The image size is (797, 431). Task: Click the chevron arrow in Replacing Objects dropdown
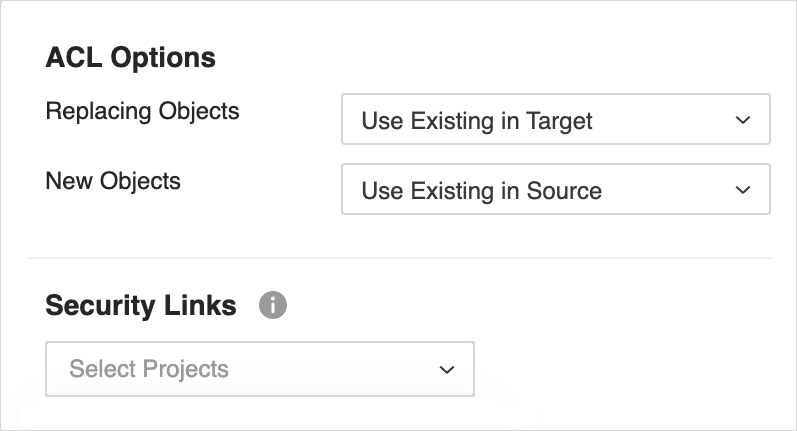point(742,120)
